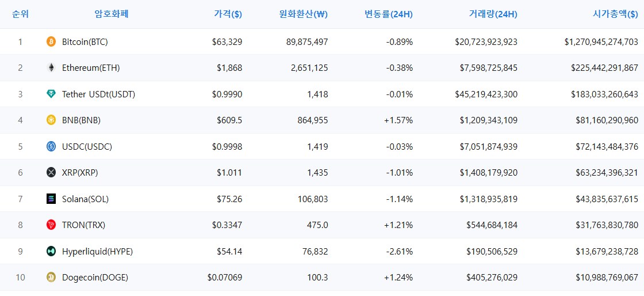This screenshot has height=296, width=644.
Task: Open the TRON(TRX) name link
Action: [84, 225]
